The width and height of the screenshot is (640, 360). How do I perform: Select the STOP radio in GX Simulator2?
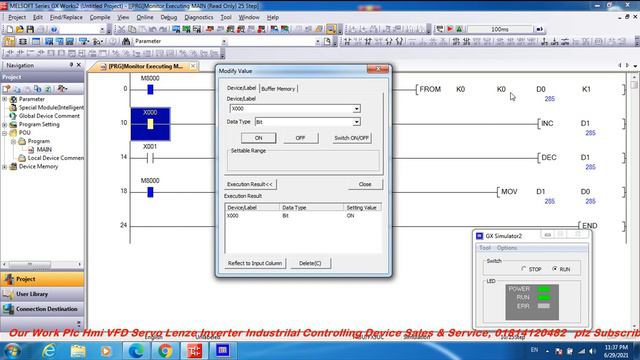coord(524,269)
